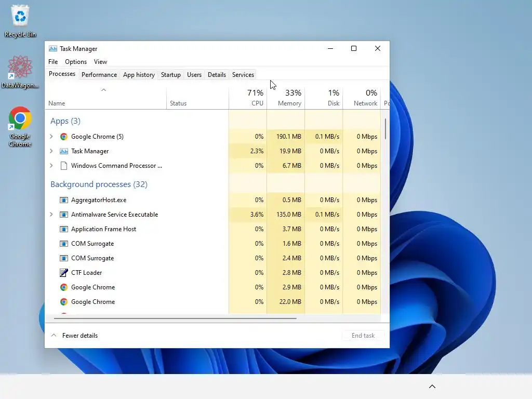Click the Background processes (32) heading
532x399 pixels.
[99, 184]
